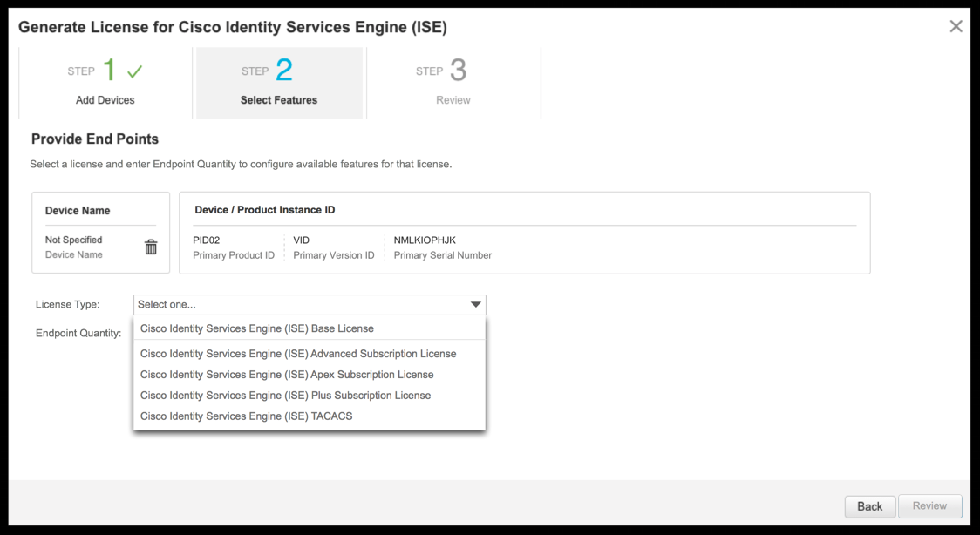Screen dimensions: 980x535
Task: Open Step 2 Select Features tab
Action: tap(279, 83)
